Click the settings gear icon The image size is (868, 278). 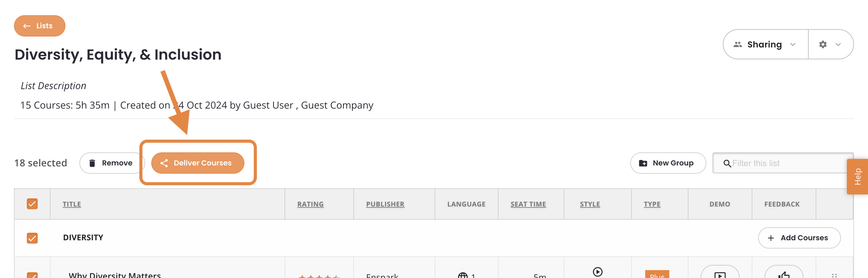(823, 44)
